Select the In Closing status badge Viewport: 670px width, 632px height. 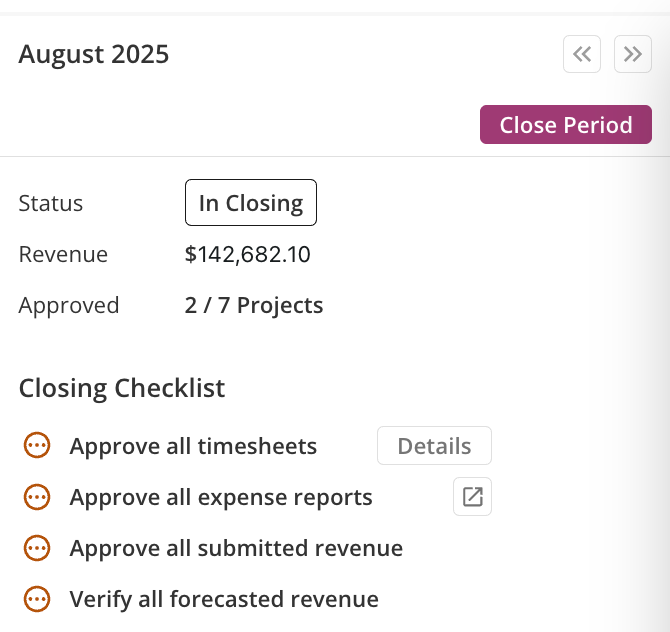[x=251, y=203]
